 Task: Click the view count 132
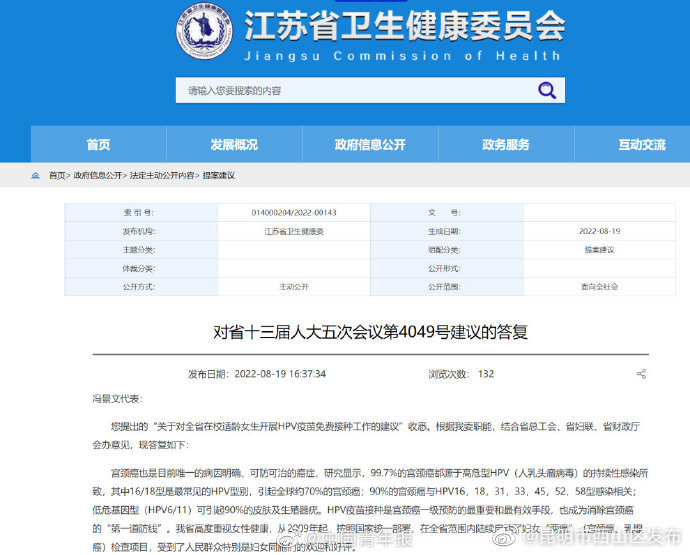tap(486, 374)
